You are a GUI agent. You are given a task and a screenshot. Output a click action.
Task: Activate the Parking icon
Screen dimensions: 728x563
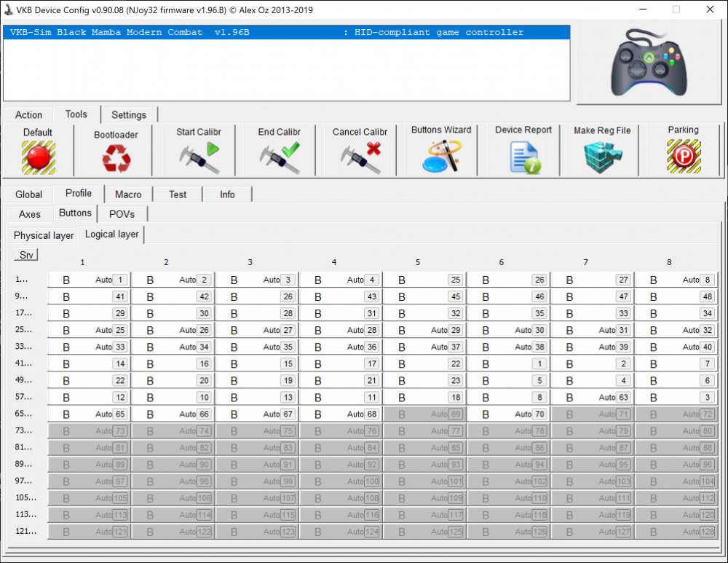point(683,156)
